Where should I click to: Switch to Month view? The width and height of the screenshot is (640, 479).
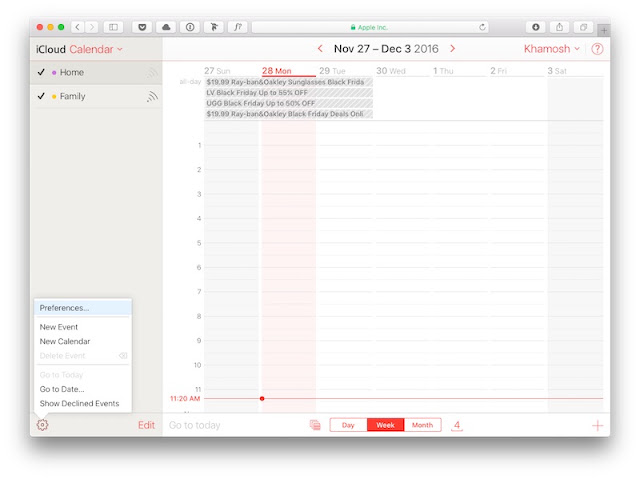pyautogui.click(x=422, y=425)
